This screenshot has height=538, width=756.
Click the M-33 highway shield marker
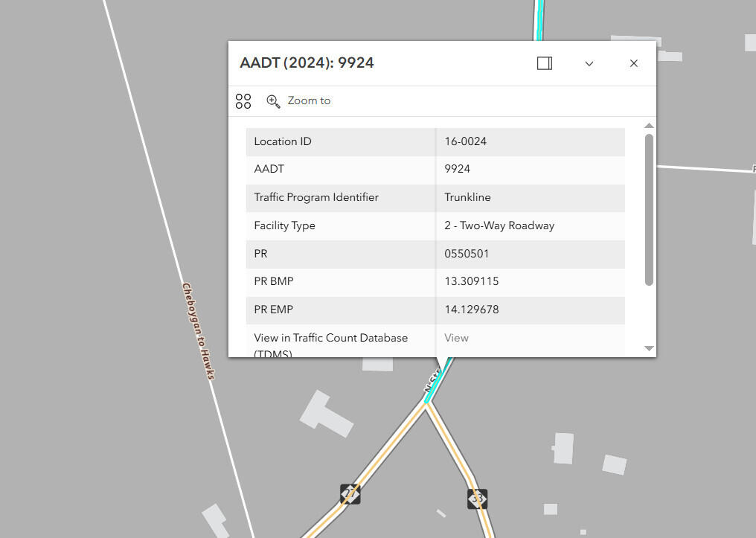click(478, 498)
